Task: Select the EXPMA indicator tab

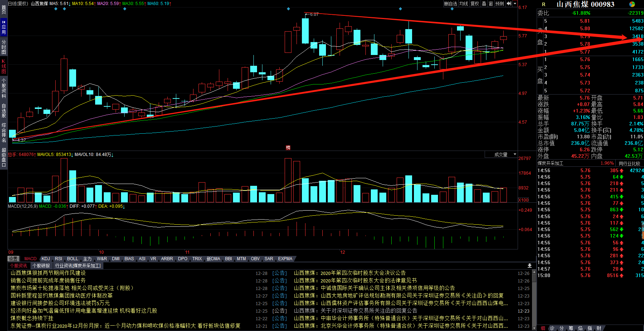Action: pyautogui.click(x=285, y=259)
